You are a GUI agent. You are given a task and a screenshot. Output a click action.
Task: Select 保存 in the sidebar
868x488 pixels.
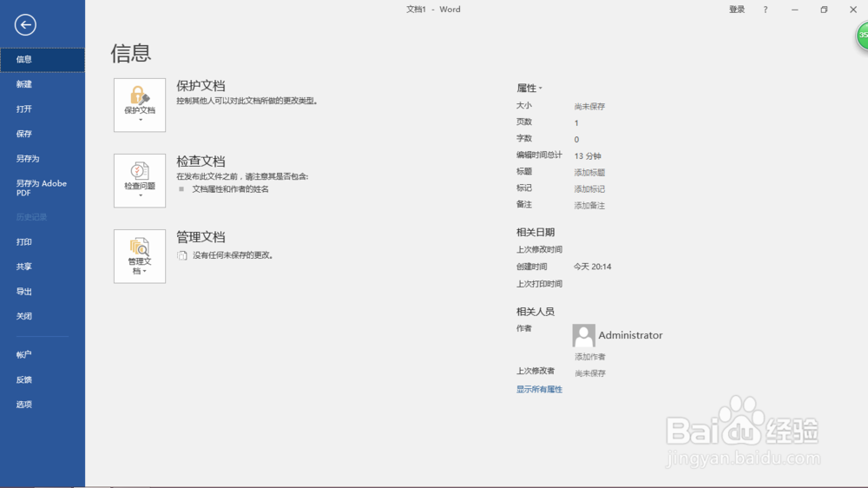[43, 134]
